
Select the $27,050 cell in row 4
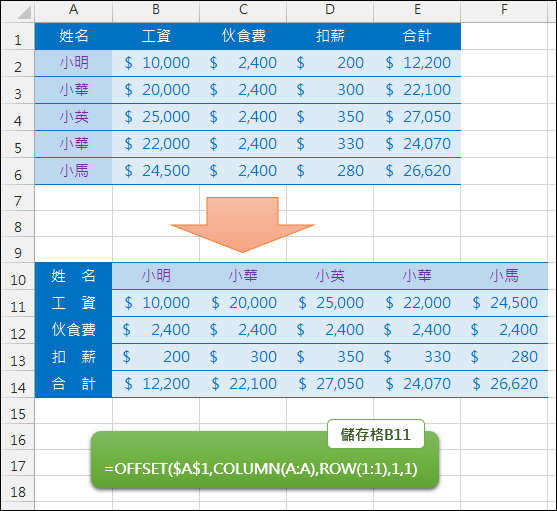[x=417, y=117]
